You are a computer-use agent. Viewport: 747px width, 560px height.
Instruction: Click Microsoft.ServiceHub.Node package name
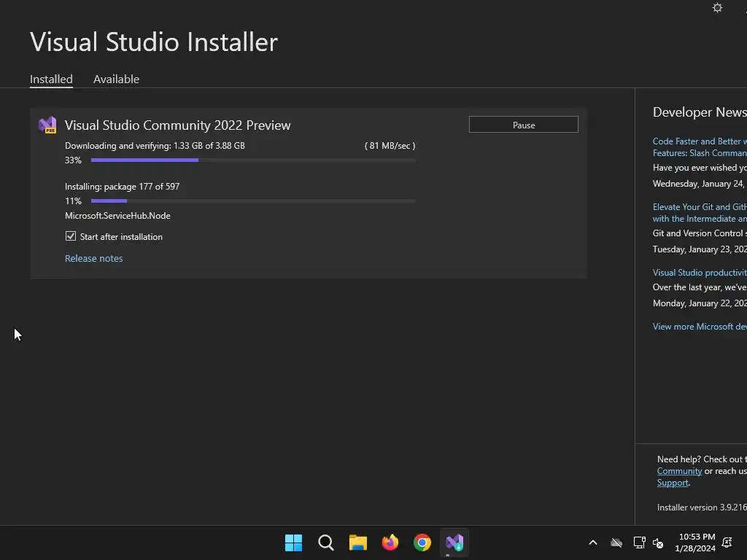(x=117, y=216)
